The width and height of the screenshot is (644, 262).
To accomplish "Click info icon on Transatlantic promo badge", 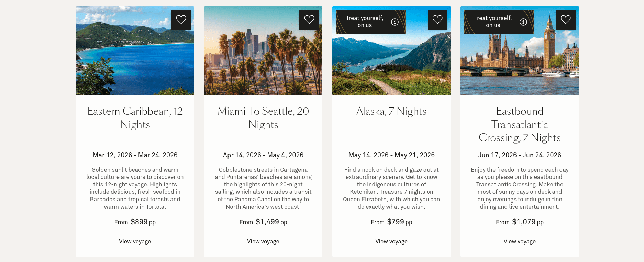I will (523, 22).
